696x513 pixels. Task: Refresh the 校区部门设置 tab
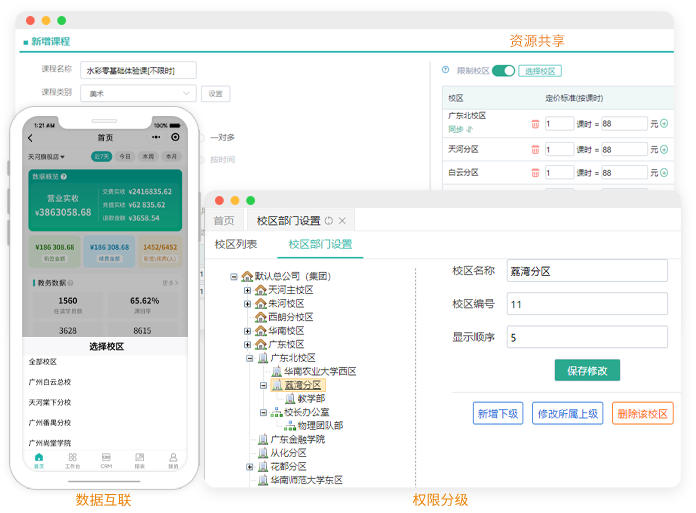(x=328, y=221)
